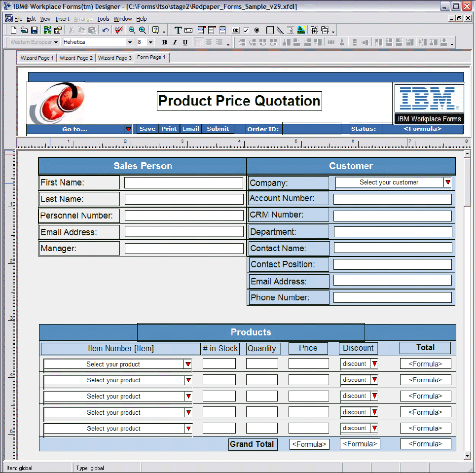Viewport: 476px width, 473px height.
Task: Select the radio button insert tool
Action: click(x=257, y=30)
